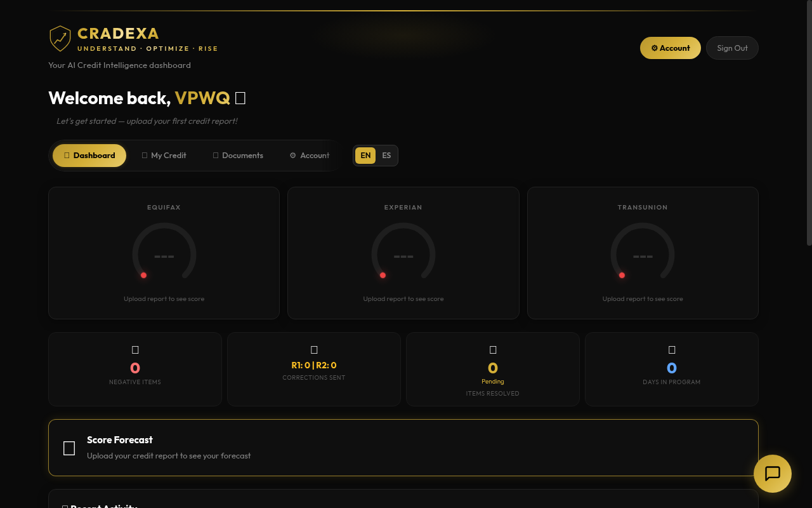Click the Equifax score gauge
Viewport: 812px width, 508px height.
pos(164,252)
